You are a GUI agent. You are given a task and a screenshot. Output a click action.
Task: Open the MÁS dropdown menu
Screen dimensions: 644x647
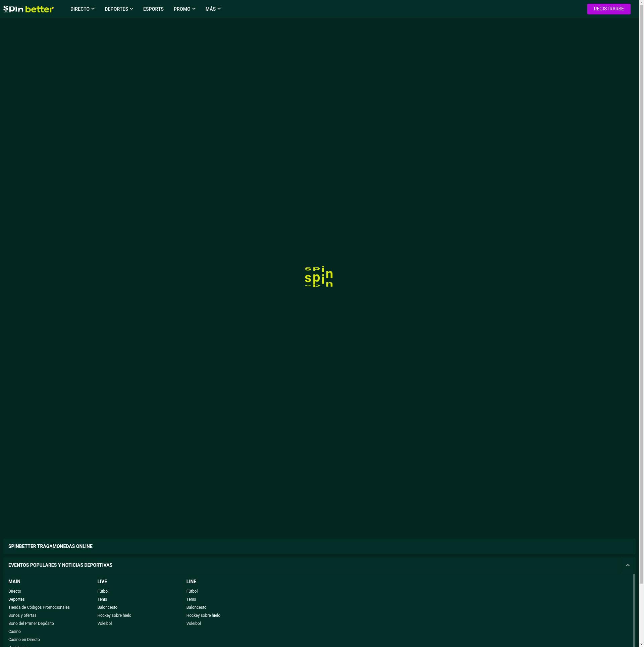[213, 9]
